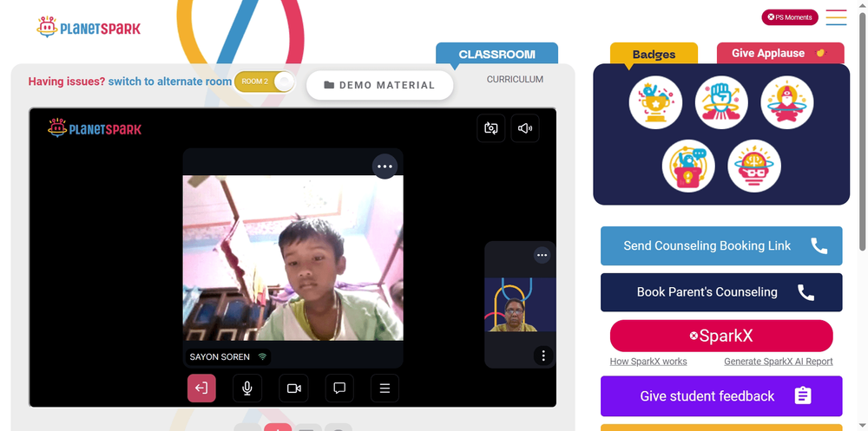Screen dimensions: 868x431
Task: Click Sayon Soren's main video feed
Action: [x=293, y=258]
